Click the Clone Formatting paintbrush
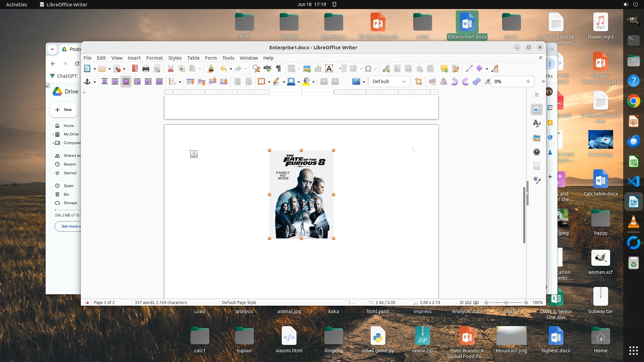 pos(211,69)
